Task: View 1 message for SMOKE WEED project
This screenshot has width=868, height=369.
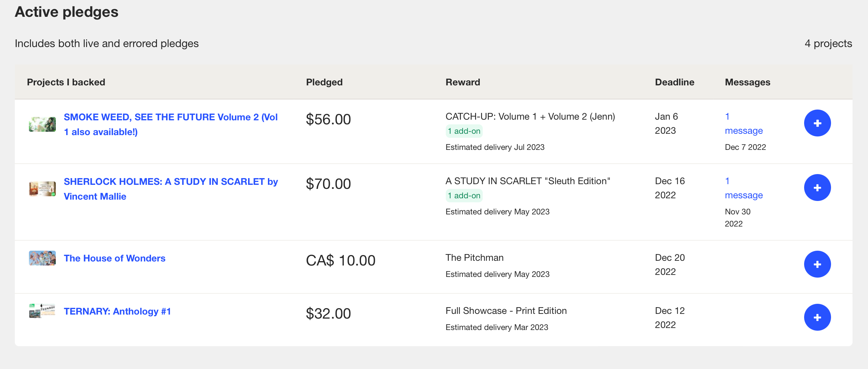Action: pyautogui.click(x=744, y=123)
